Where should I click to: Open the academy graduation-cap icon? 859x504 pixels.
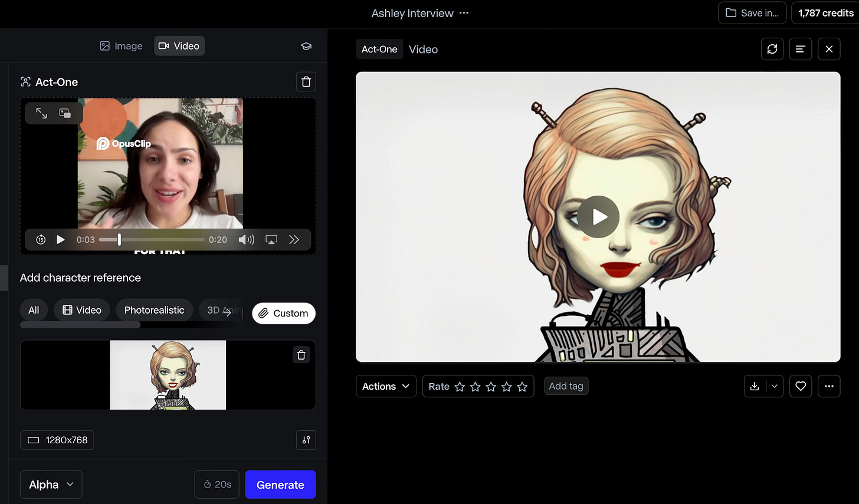point(306,46)
